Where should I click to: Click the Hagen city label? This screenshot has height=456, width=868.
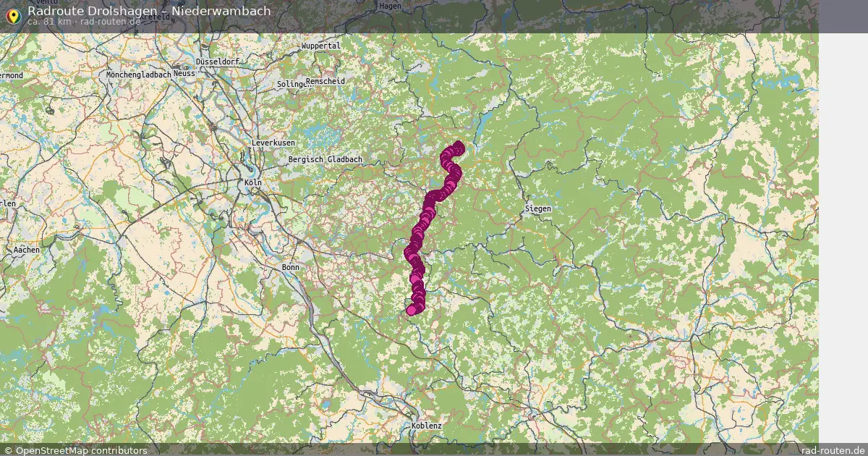(x=390, y=5)
